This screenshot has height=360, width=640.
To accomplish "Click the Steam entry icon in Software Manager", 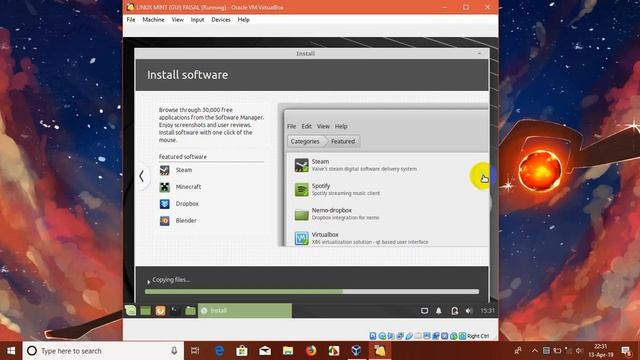I will [302, 165].
